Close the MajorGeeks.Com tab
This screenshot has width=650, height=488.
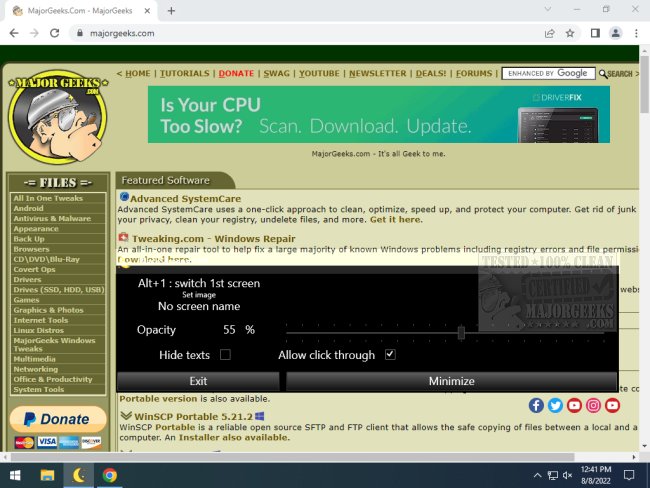coord(147,11)
